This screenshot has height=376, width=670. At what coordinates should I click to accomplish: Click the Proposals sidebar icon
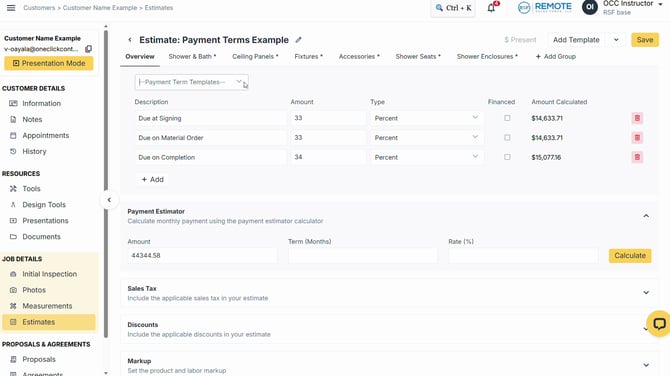pos(13,359)
